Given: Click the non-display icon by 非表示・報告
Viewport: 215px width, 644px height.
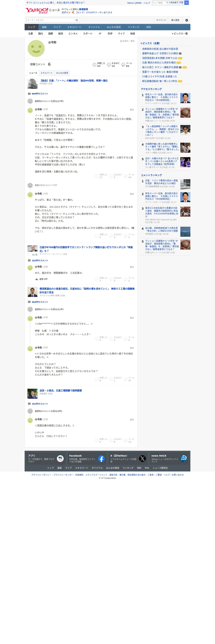Looking at the screenshot, I should (121, 41).
